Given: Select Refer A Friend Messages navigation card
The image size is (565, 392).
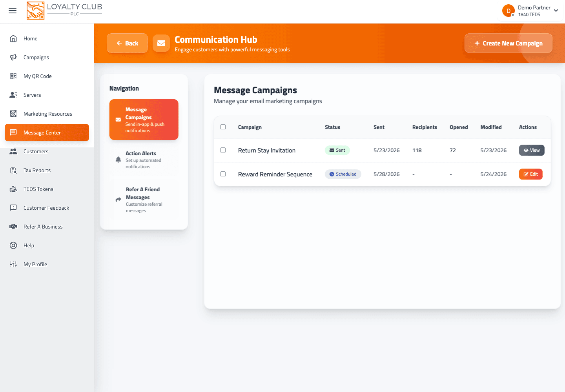Looking at the screenshot, I should pos(144,200).
